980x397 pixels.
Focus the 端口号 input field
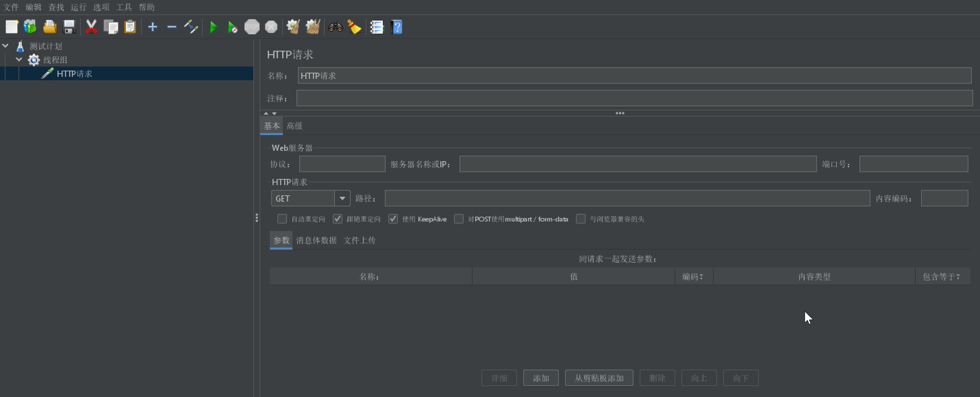(914, 164)
